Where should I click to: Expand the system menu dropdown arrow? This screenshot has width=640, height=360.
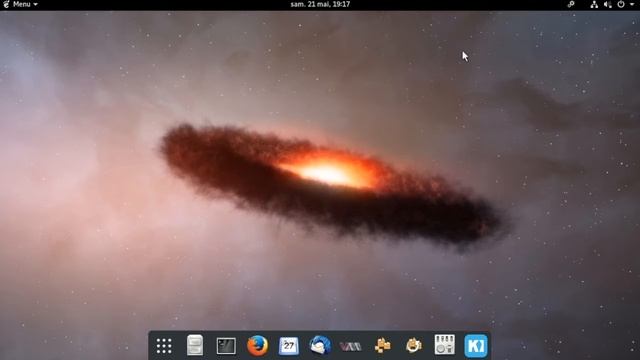pyautogui.click(x=632, y=4)
